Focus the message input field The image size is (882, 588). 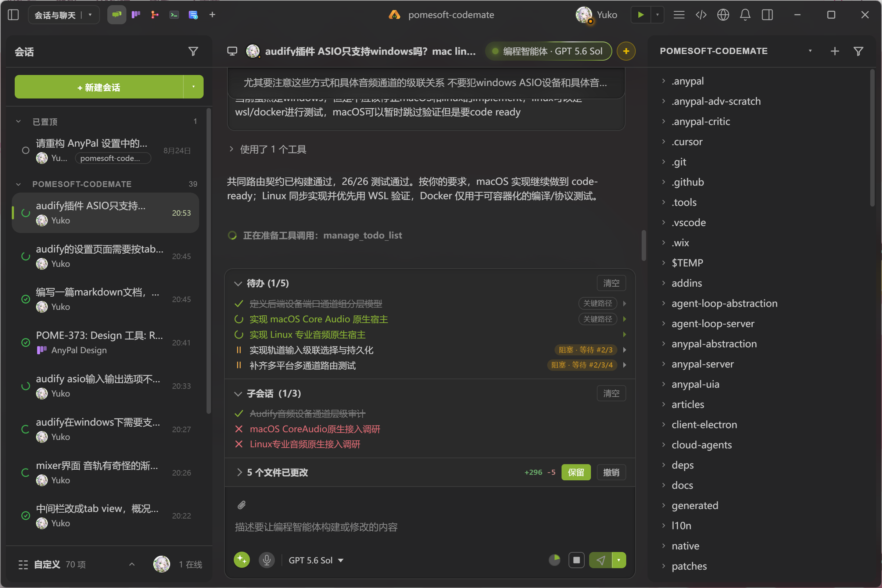click(430, 527)
